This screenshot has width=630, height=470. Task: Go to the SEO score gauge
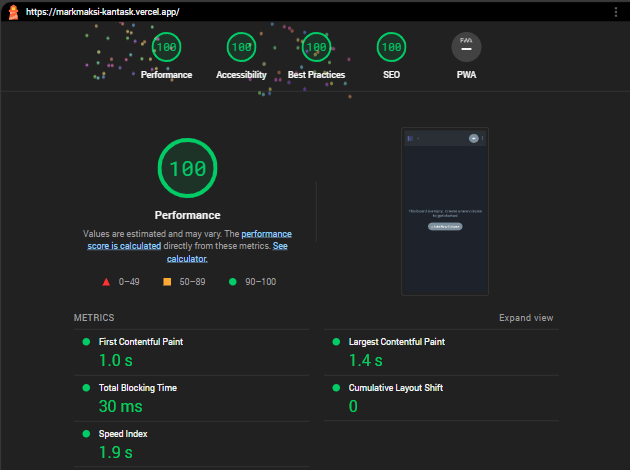[391, 47]
